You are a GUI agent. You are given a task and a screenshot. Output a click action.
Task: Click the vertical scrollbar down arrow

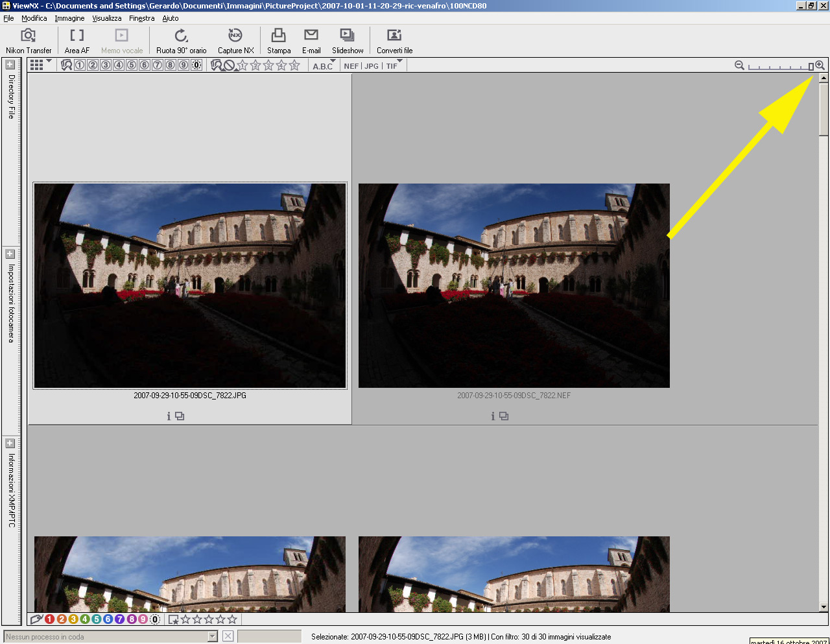[x=824, y=607]
